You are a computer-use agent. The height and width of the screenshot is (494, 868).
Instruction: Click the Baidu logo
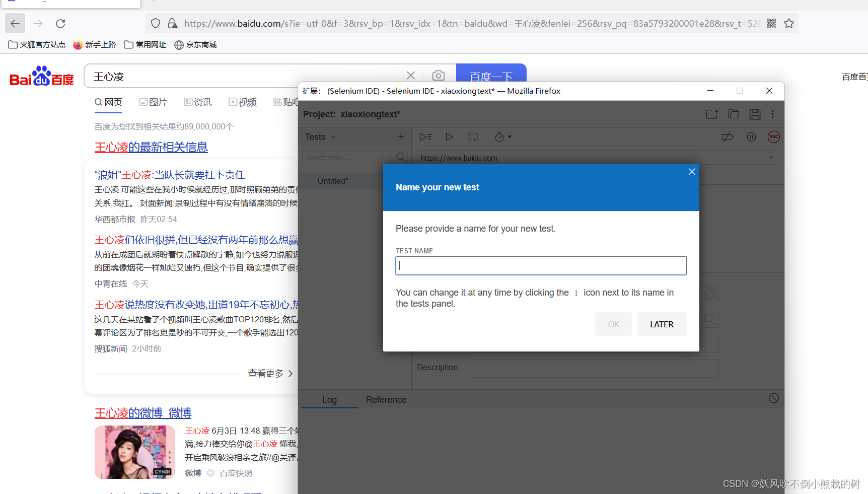(42, 76)
